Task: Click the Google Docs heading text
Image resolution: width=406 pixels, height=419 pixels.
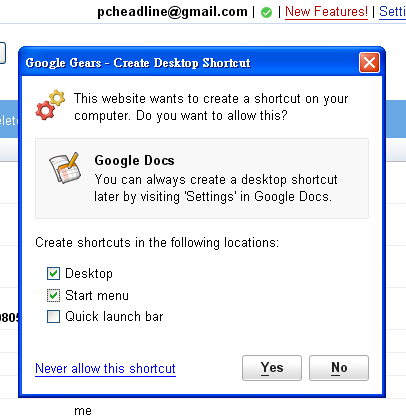Action: coord(134,161)
